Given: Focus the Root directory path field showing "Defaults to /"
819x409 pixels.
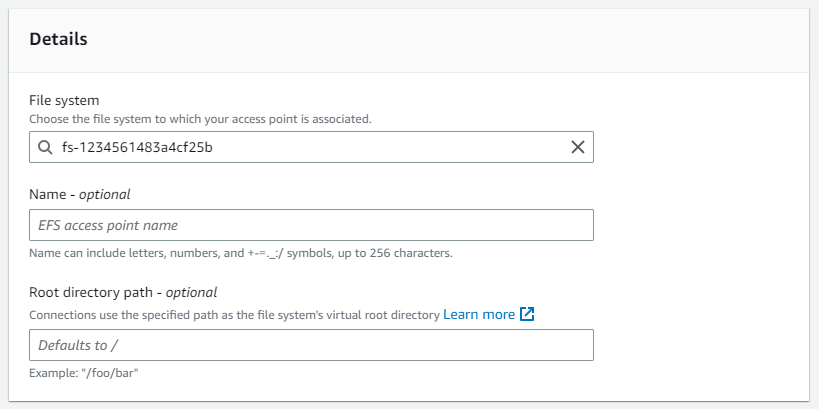Looking at the screenshot, I should coord(311,345).
